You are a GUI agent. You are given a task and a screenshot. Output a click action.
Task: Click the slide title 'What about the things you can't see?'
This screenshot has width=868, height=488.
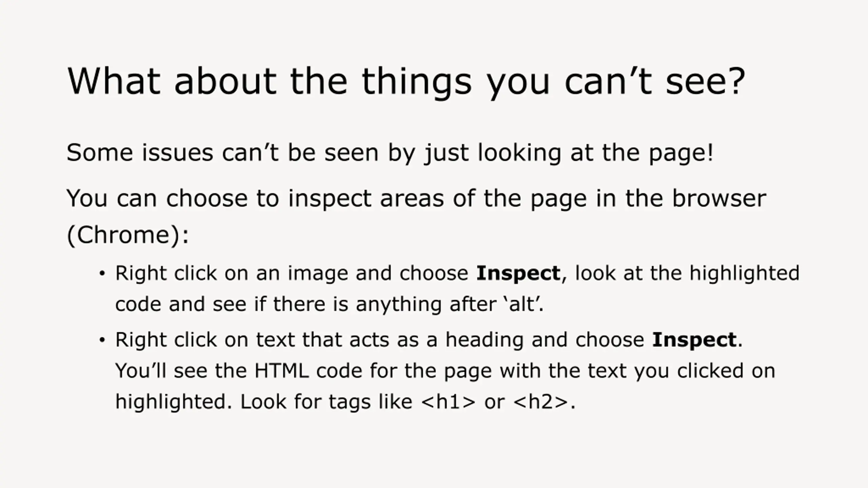click(406, 81)
